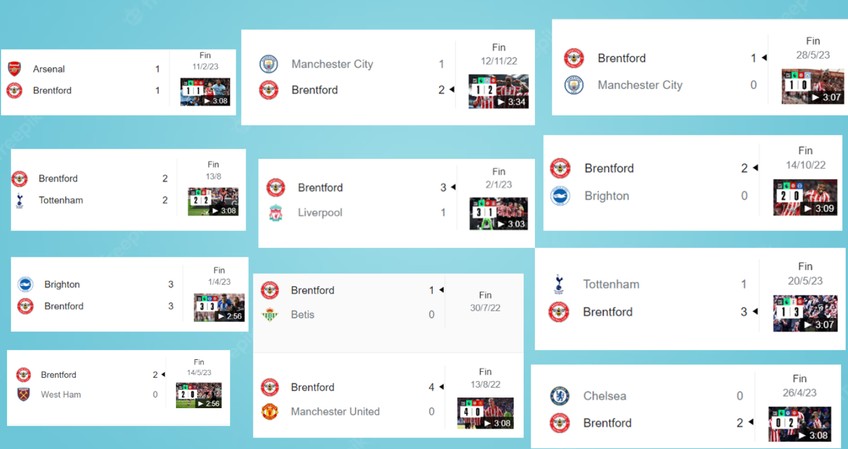Viewport: 848px width, 449px height.
Task: Open the West Ham team name link
Action: coord(61,395)
